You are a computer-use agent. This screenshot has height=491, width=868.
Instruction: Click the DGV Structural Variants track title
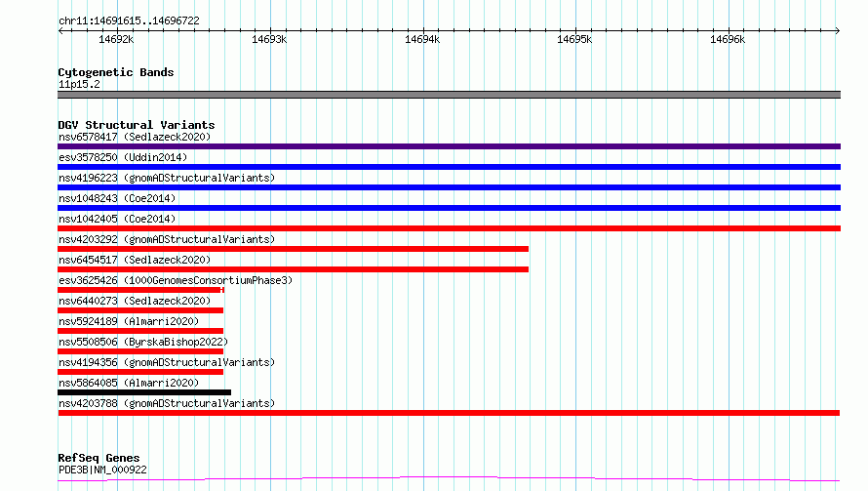click(137, 125)
